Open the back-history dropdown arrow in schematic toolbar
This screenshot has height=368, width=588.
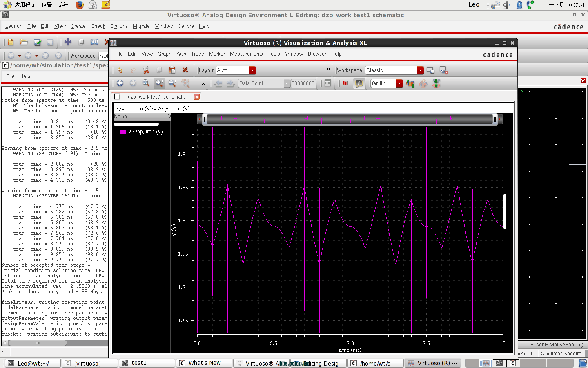19,56
